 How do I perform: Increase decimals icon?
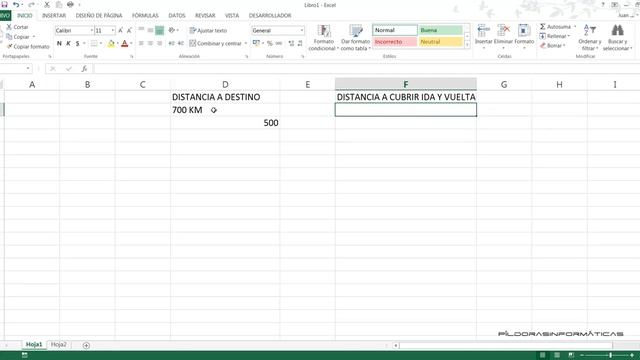[291, 43]
